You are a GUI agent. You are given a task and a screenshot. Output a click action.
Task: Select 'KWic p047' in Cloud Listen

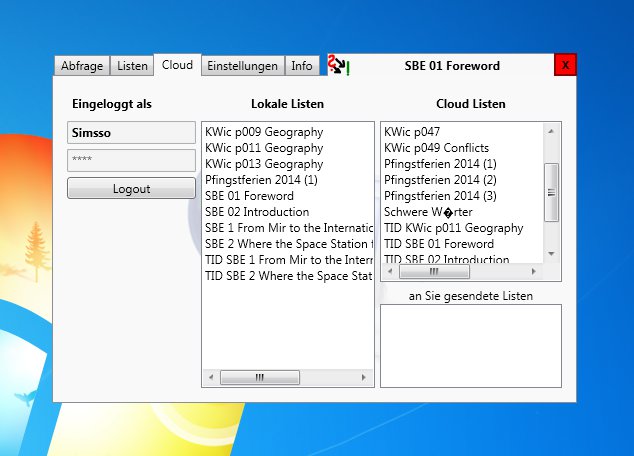pyautogui.click(x=463, y=132)
